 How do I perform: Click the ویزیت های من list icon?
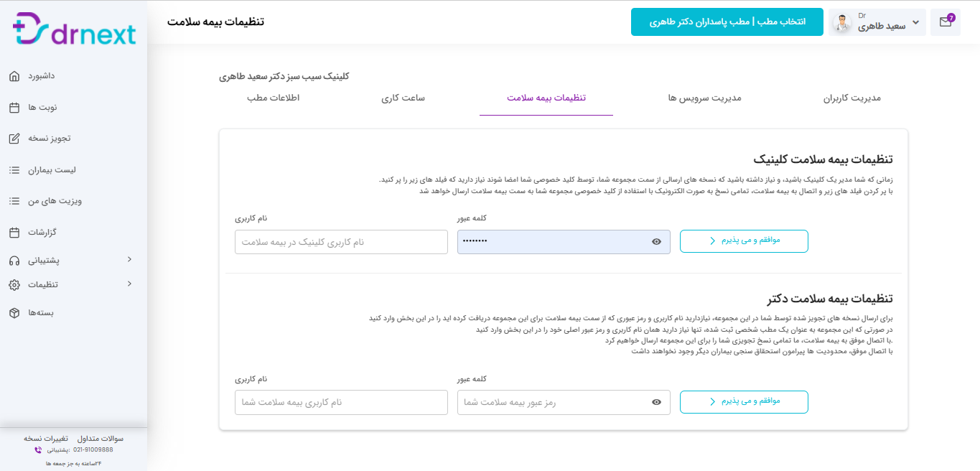coord(14,201)
